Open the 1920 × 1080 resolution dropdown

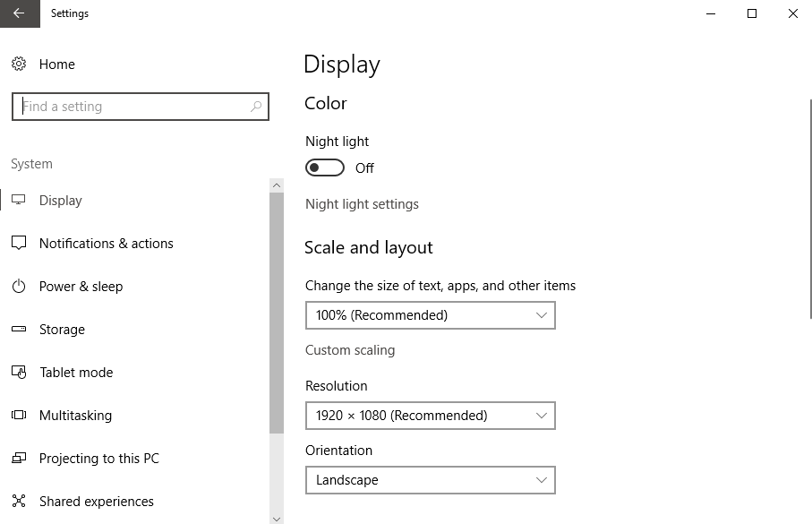pyautogui.click(x=430, y=416)
